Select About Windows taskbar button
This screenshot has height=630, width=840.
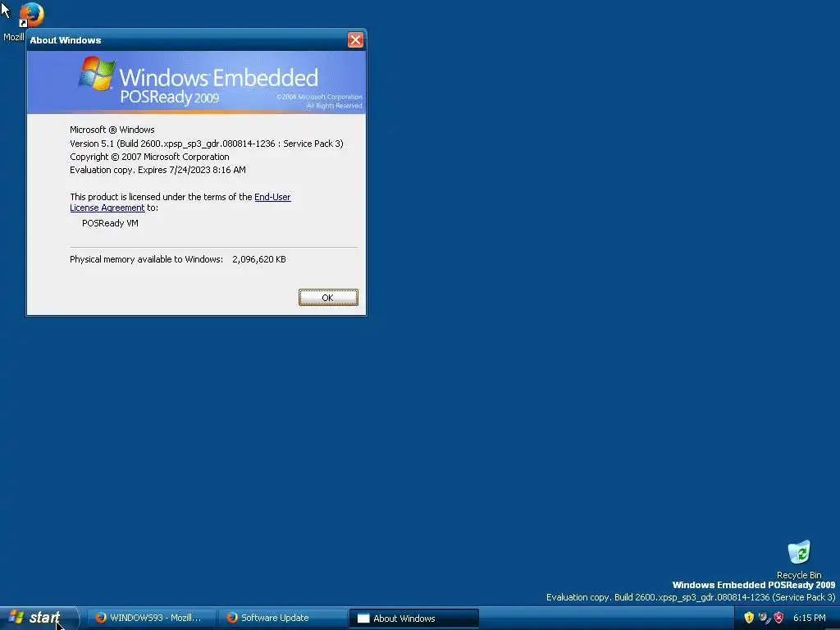(414, 619)
